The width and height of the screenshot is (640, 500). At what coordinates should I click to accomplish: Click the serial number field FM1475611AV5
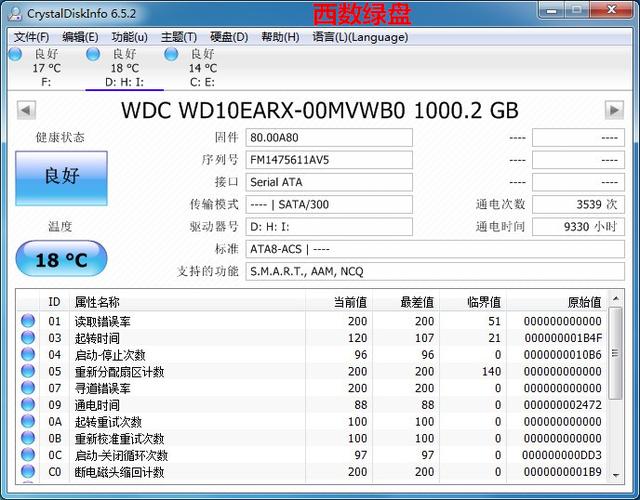coord(329,160)
